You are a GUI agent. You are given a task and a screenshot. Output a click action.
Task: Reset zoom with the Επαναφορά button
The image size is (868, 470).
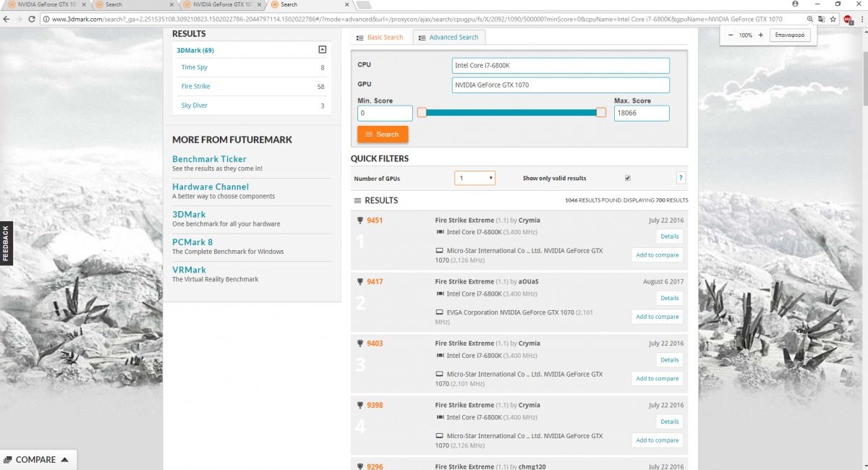pyautogui.click(x=789, y=35)
